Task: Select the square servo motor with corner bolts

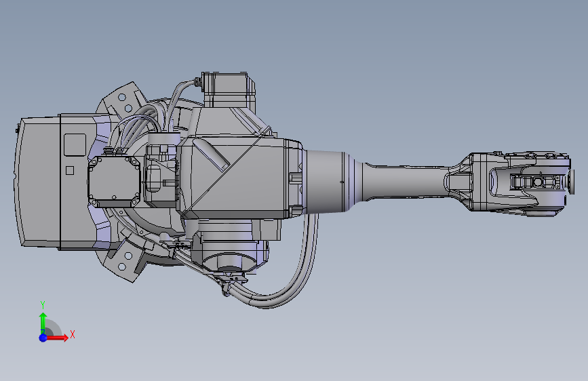Action: pyautogui.click(x=115, y=181)
